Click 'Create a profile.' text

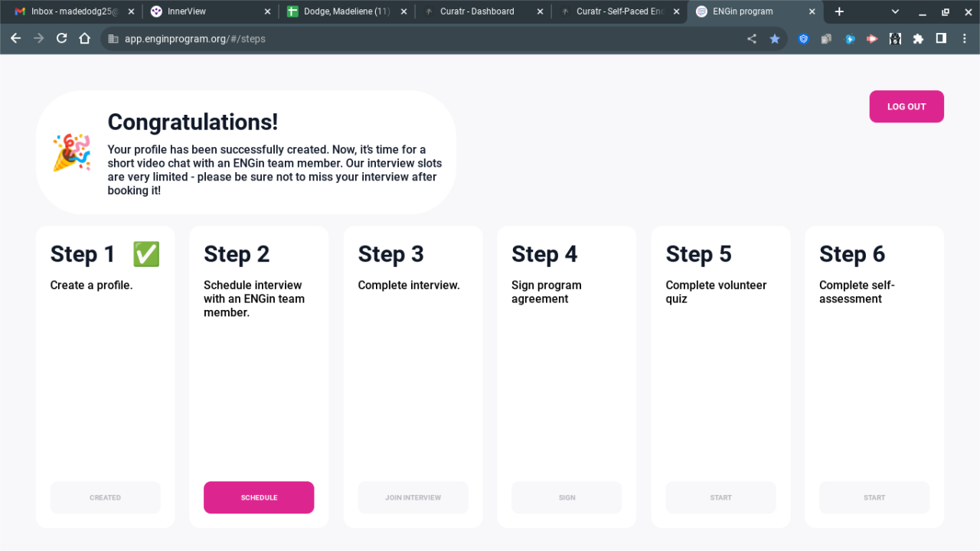point(91,285)
